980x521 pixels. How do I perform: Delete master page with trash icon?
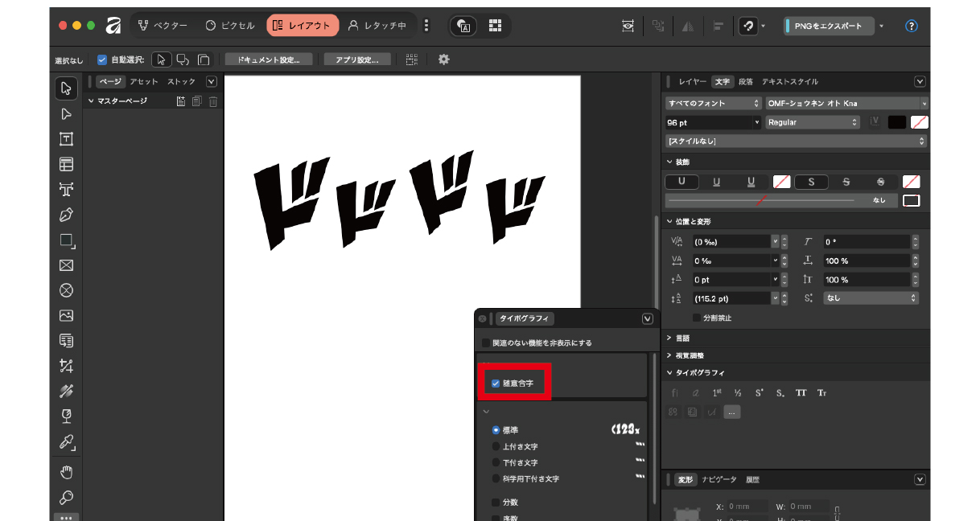tap(213, 101)
